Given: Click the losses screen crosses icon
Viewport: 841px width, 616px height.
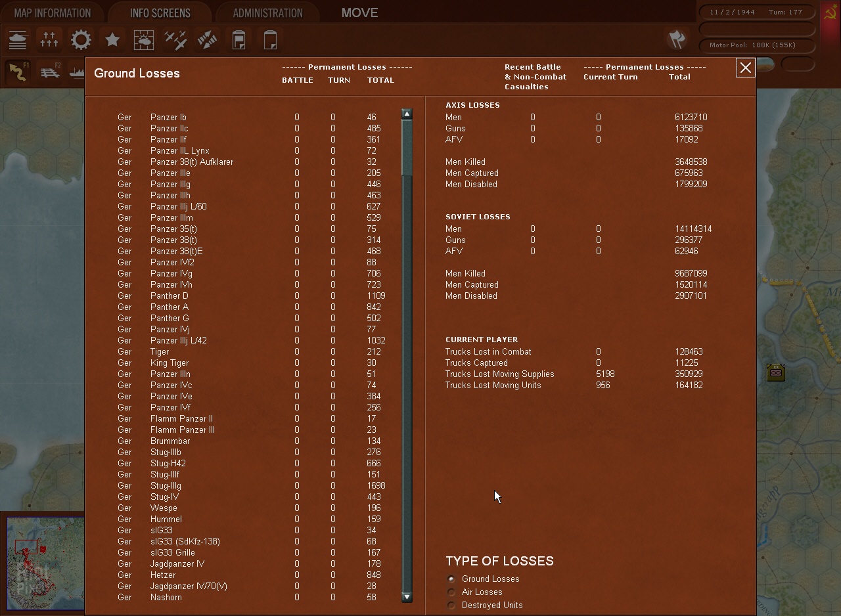Looking at the screenshot, I should 49,40.
